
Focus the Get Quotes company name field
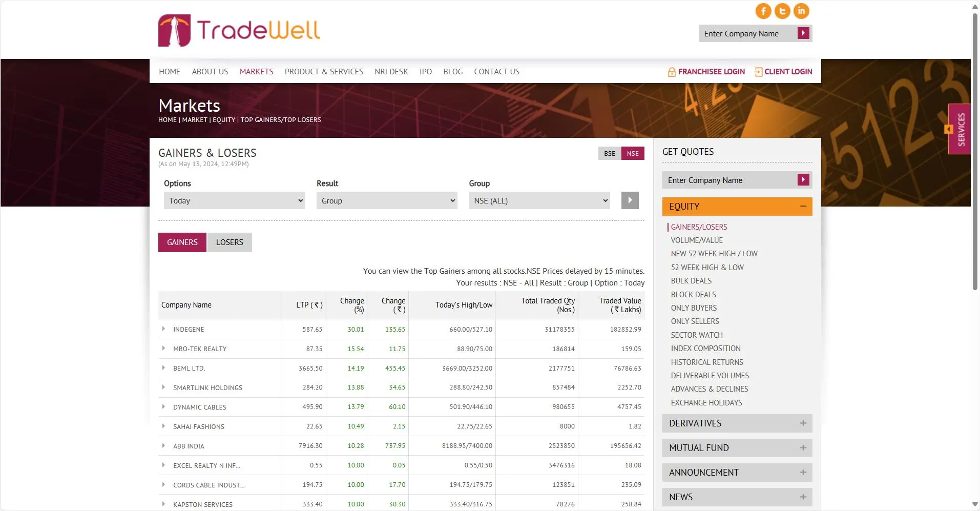click(729, 180)
